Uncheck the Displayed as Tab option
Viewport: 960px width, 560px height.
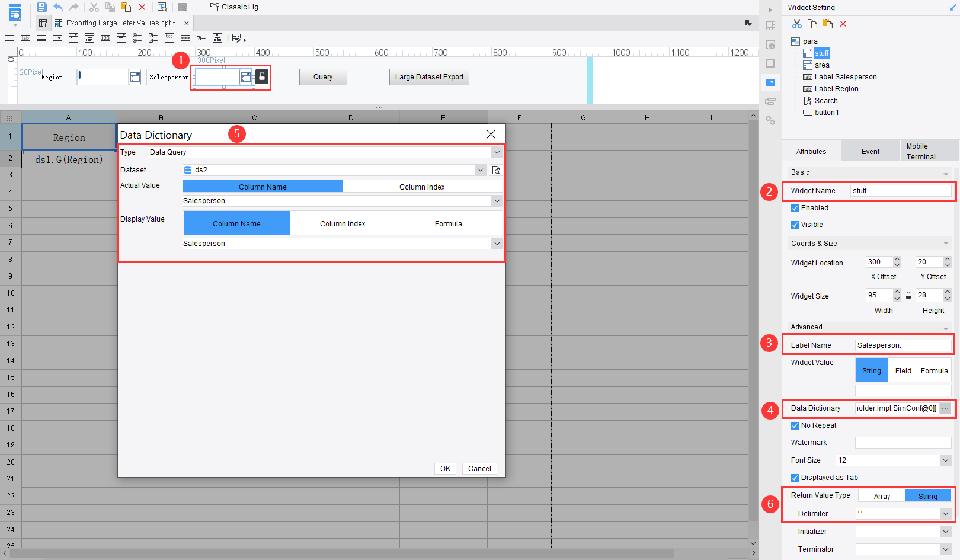pyautogui.click(x=795, y=478)
